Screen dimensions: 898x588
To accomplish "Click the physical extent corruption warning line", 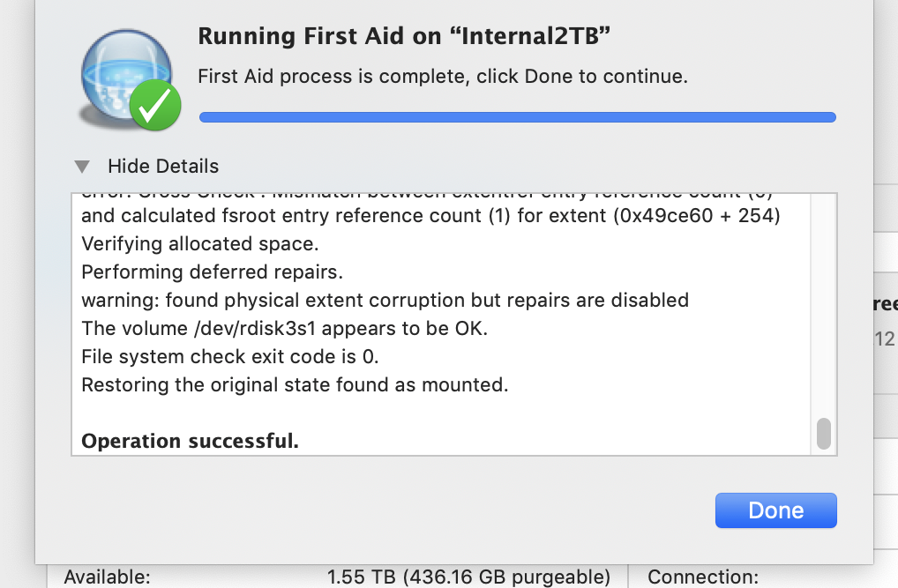I will (385, 300).
